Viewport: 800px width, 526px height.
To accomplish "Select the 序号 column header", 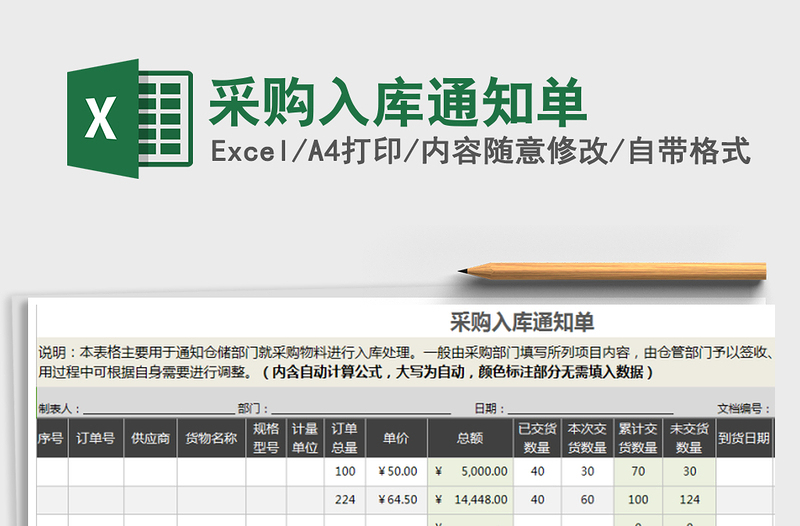I will [52, 438].
